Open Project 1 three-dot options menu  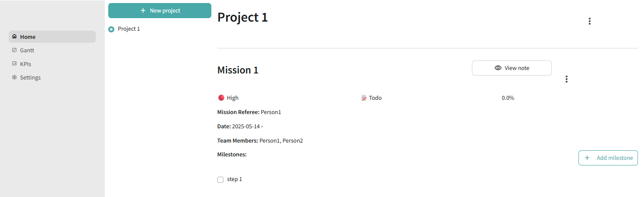click(589, 21)
